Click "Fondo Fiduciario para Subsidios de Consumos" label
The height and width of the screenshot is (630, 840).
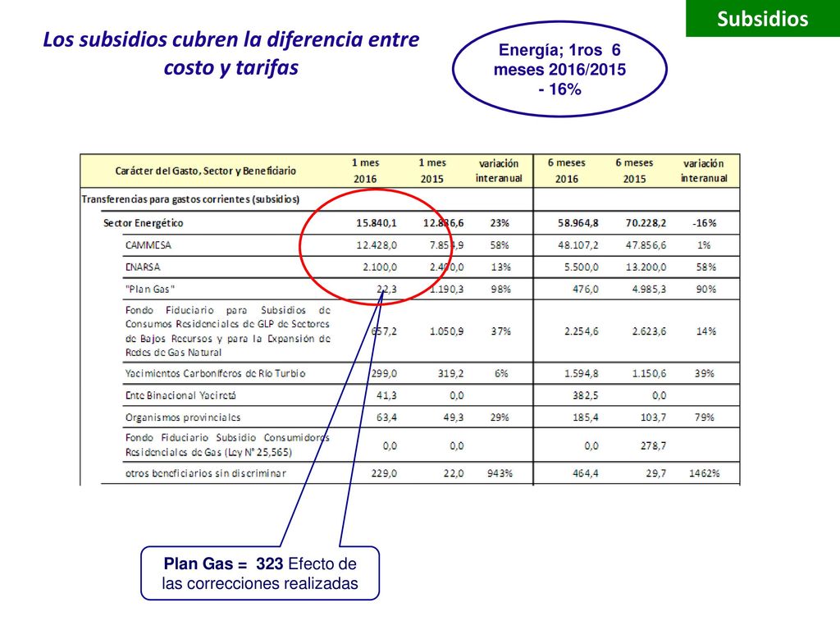228,331
